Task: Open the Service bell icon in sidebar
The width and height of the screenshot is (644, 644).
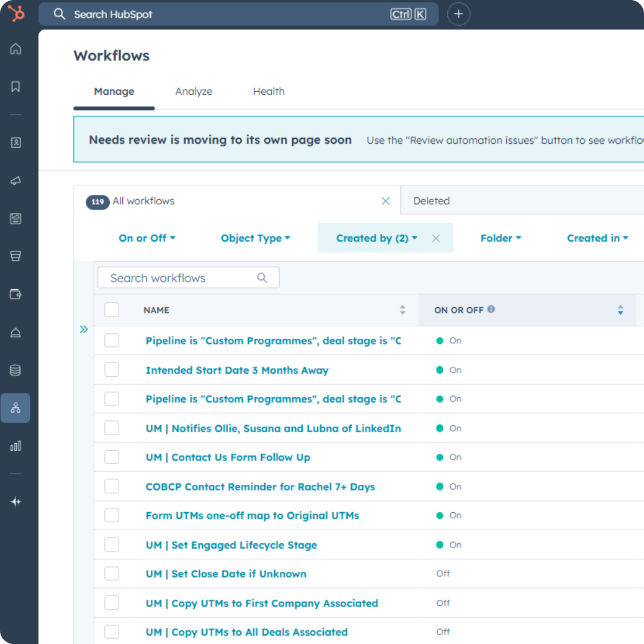Action: [x=16, y=332]
